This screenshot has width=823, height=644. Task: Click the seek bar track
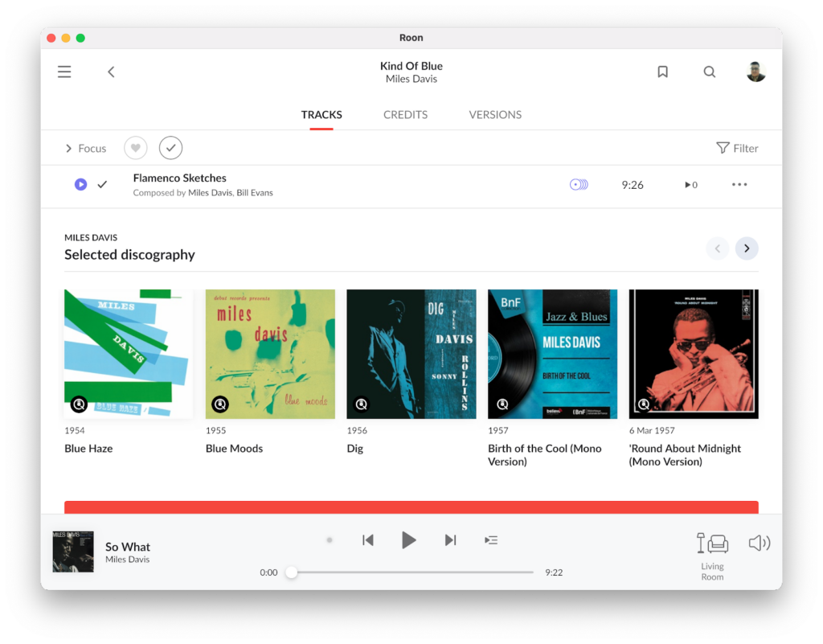[412, 572]
